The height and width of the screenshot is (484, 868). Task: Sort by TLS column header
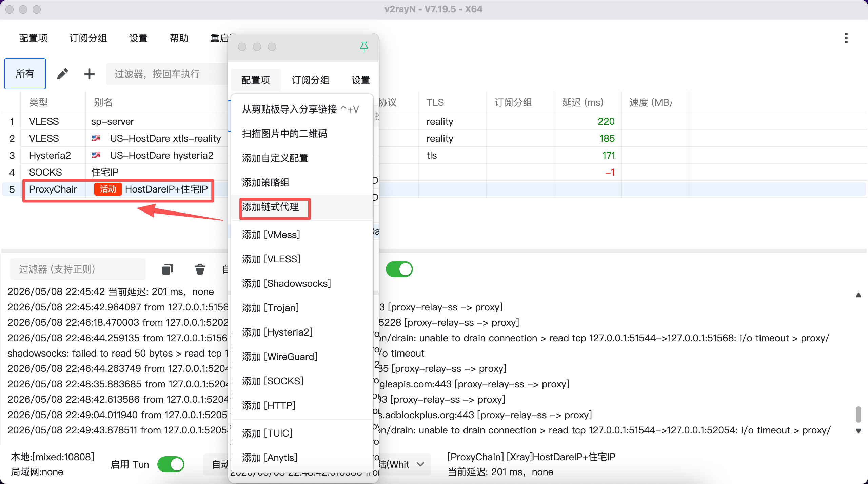tap(452, 102)
